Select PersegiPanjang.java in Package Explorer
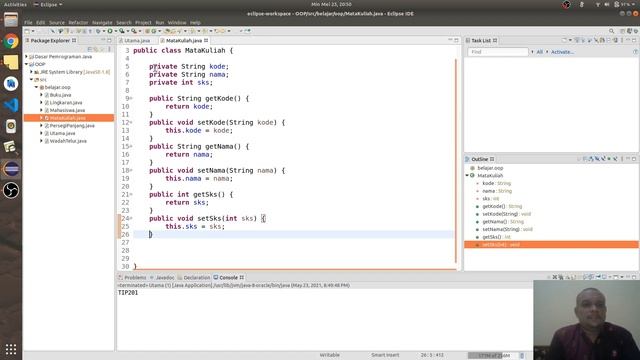The height and width of the screenshot is (360, 640). click(72, 126)
